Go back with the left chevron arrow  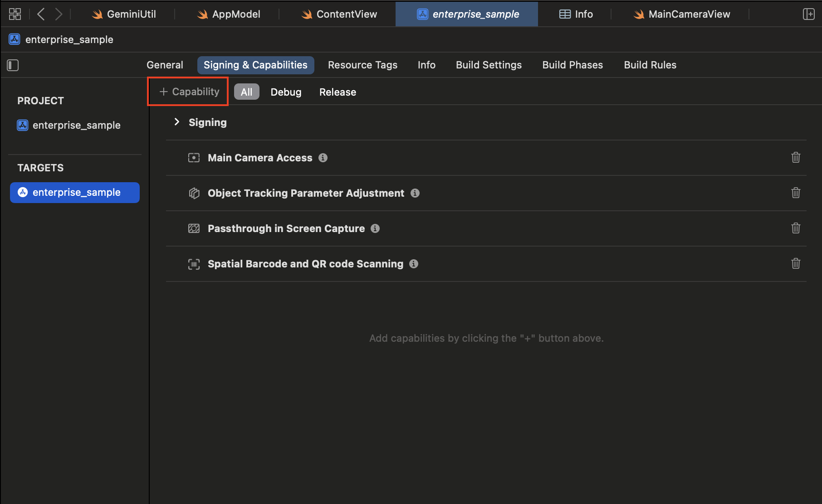pyautogui.click(x=41, y=14)
